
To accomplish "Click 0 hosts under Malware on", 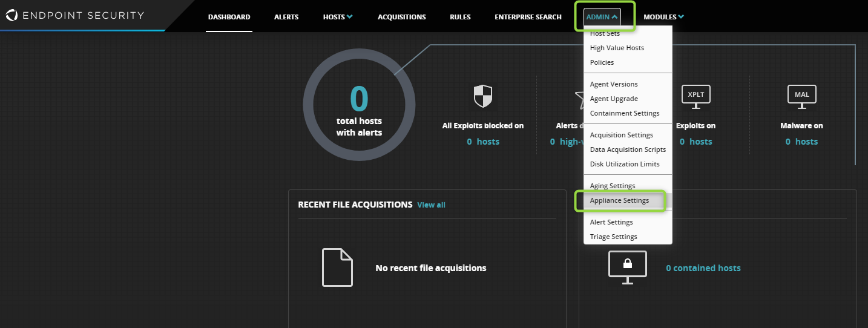I will click(x=801, y=142).
